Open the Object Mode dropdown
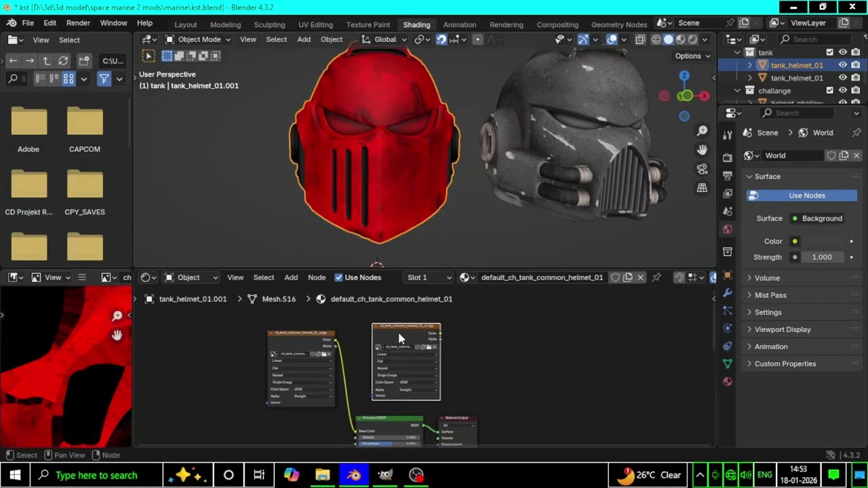 click(197, 39)
